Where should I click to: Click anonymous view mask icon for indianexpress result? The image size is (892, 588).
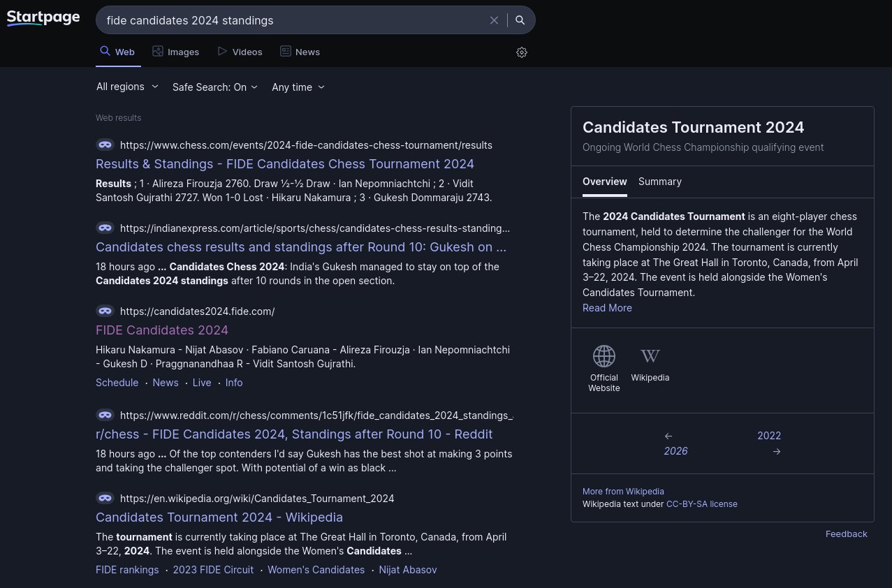pyautogui.click(x=105, y=228)
